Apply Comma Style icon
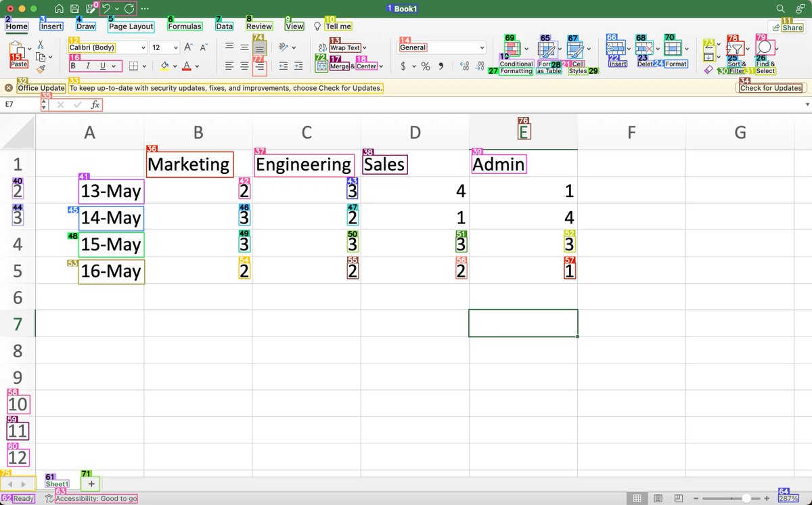812x505 pixels. pyautogui.click(x=441, y=66)
